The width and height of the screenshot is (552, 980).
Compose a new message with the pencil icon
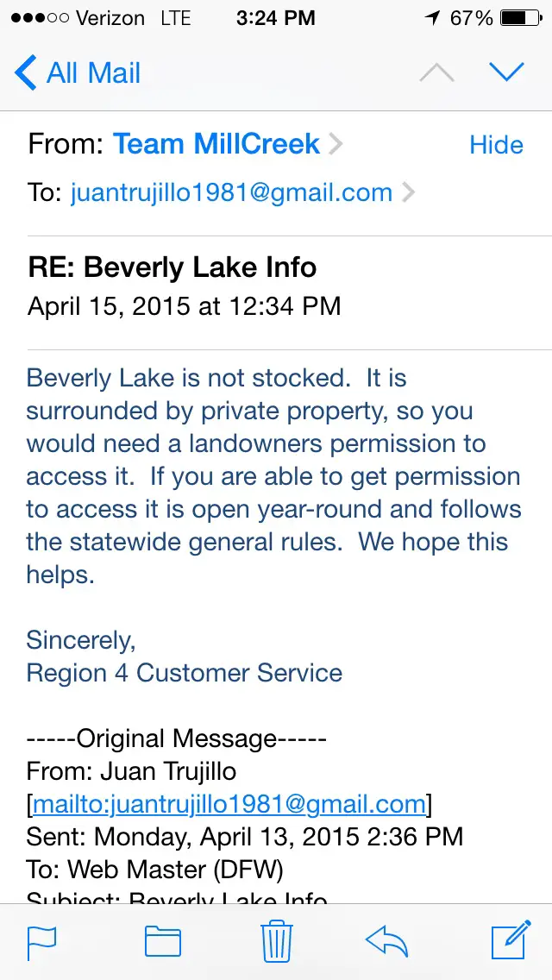coord(510,940)
